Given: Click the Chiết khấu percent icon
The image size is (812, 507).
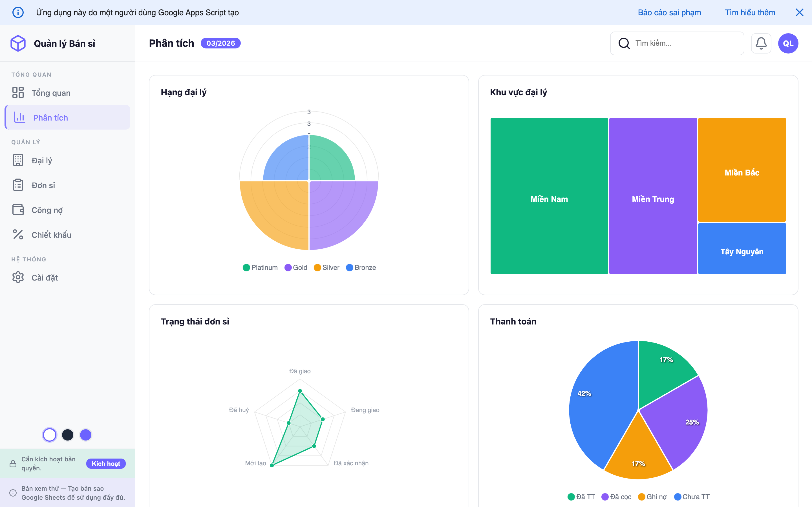Looking at the screenshot, I should pos(18,235).
